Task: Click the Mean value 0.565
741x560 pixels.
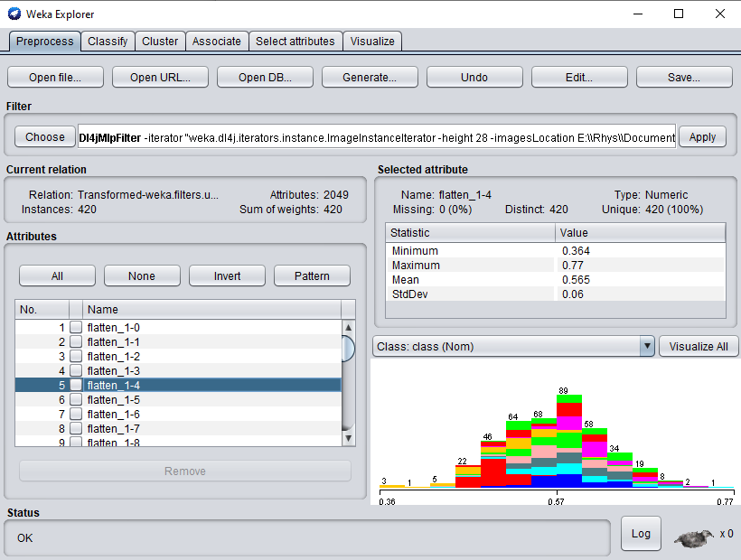Action: click(576, 279)
